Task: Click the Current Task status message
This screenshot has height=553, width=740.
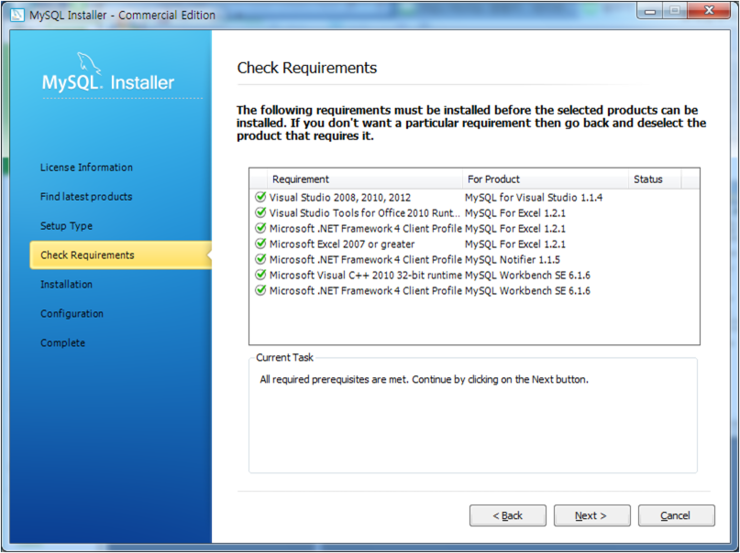Action: 424,379
